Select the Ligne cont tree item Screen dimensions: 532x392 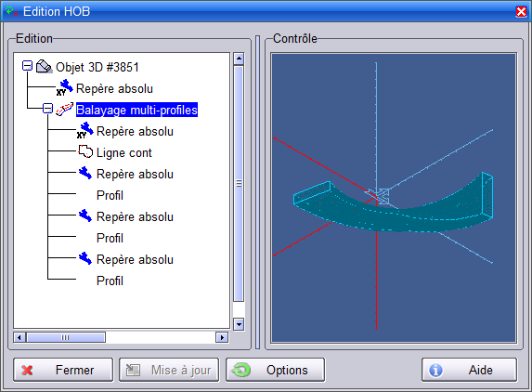(x=123, y=152)
